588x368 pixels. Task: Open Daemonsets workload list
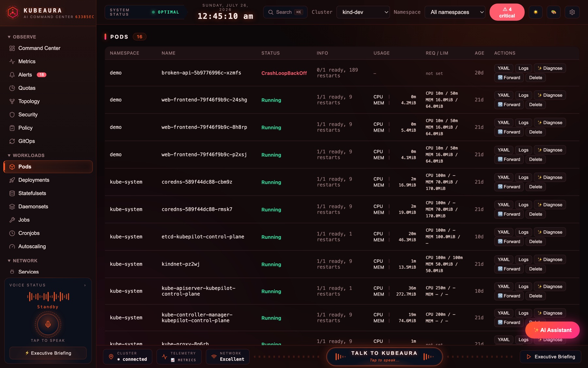coord(48,206)
